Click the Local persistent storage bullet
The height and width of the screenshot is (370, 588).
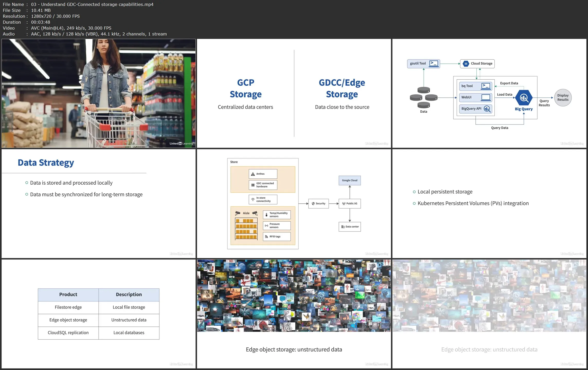445,192
